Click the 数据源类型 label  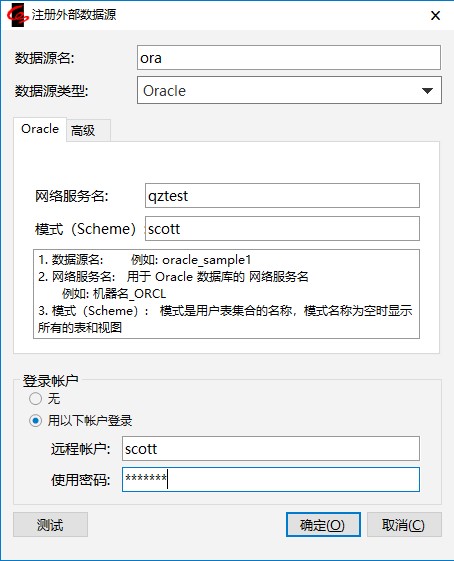click(52, 91)
